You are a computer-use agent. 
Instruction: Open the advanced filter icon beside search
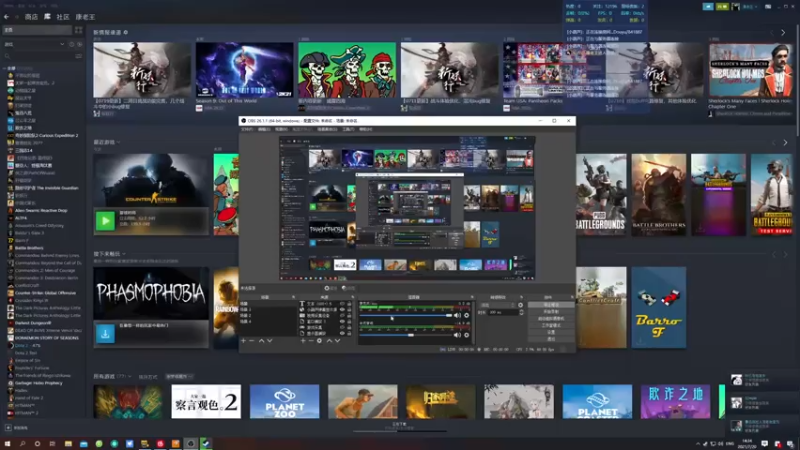79,56
